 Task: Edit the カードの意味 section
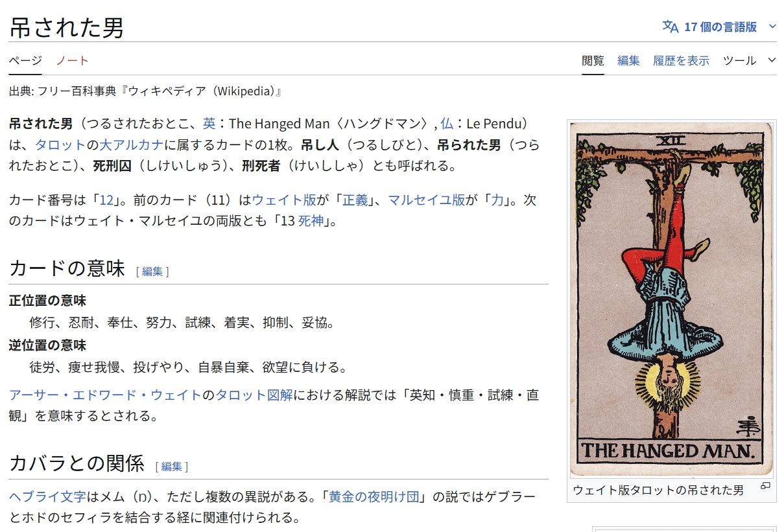point(152,272)
